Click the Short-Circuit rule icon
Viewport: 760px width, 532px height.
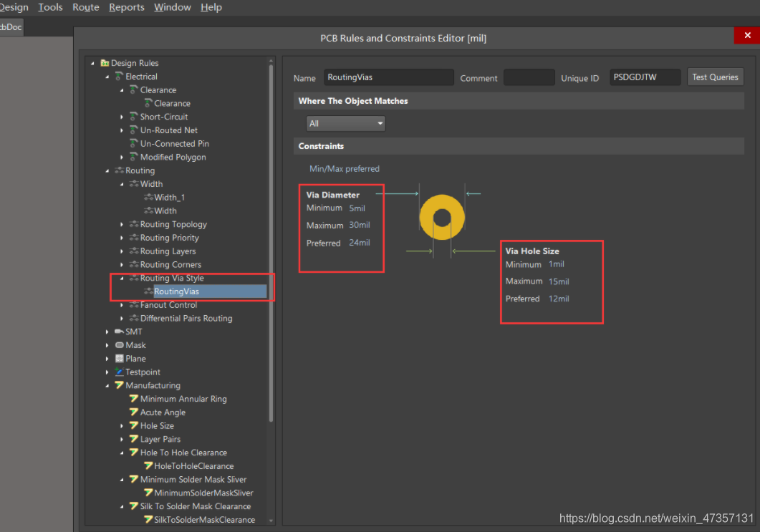pyautogui.click(x=134, y=117)
